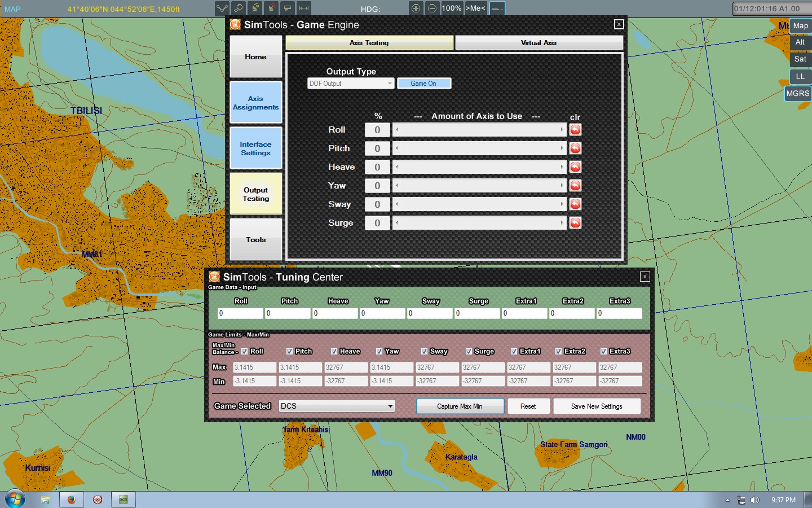Uncheck the Roll Max/Min Balance checkbox
812x508 pixels.
(x=245, y=352)
